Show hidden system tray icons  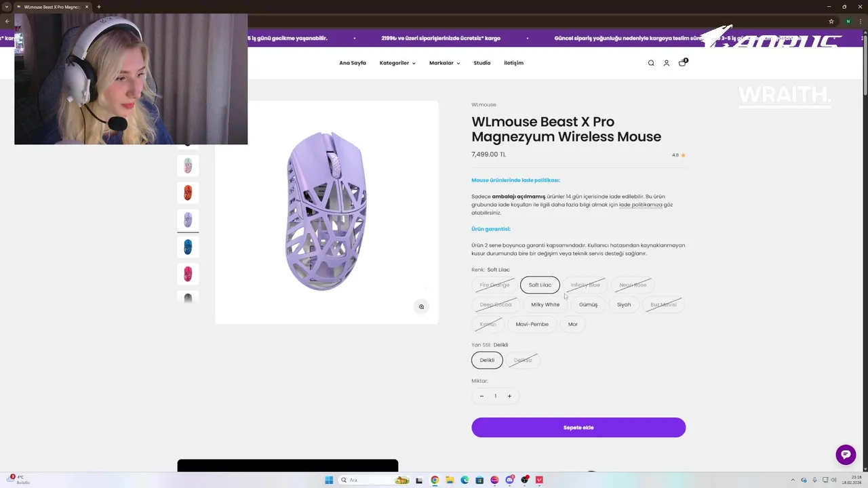click(x=793, y=480)
